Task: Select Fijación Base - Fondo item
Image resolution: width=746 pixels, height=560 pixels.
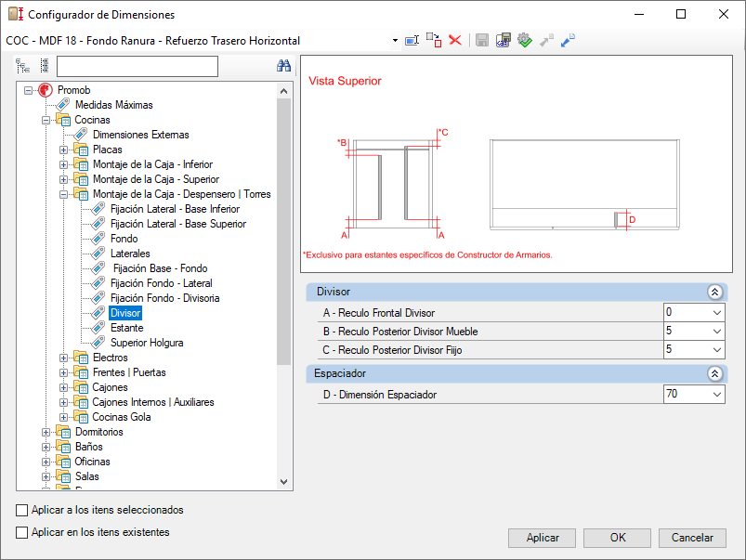Action: coord(160,268)
